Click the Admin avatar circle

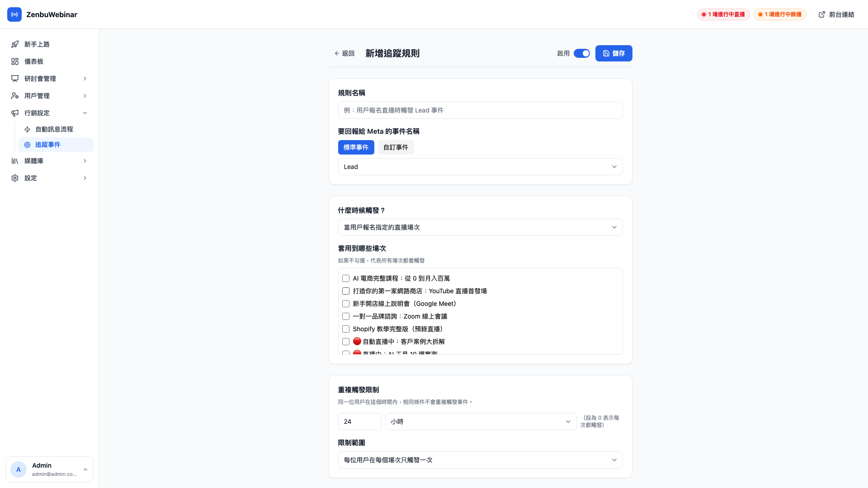click(x=19, y=469)
